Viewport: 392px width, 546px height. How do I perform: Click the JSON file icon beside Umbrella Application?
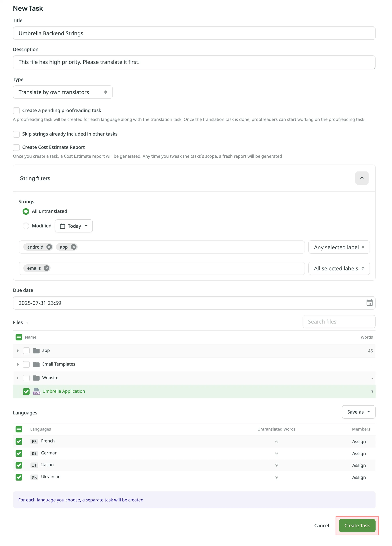click(x=37, y=391)
